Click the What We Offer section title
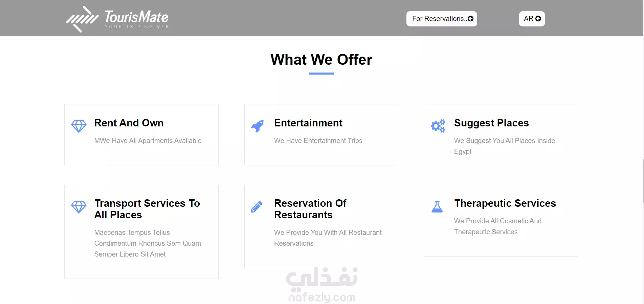 point(321,60)
